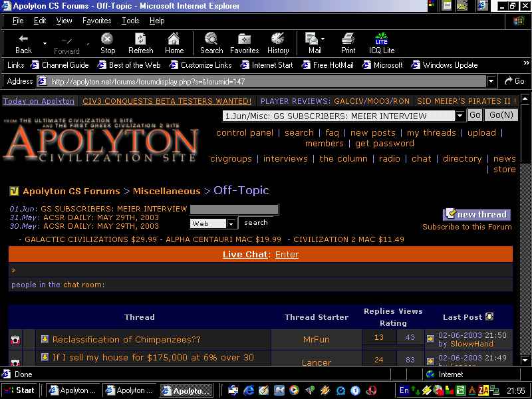Open the Favorites menu in menu bar
This screenshot has width=532, height=399.
pyautogui.click(x=96, y=21)
